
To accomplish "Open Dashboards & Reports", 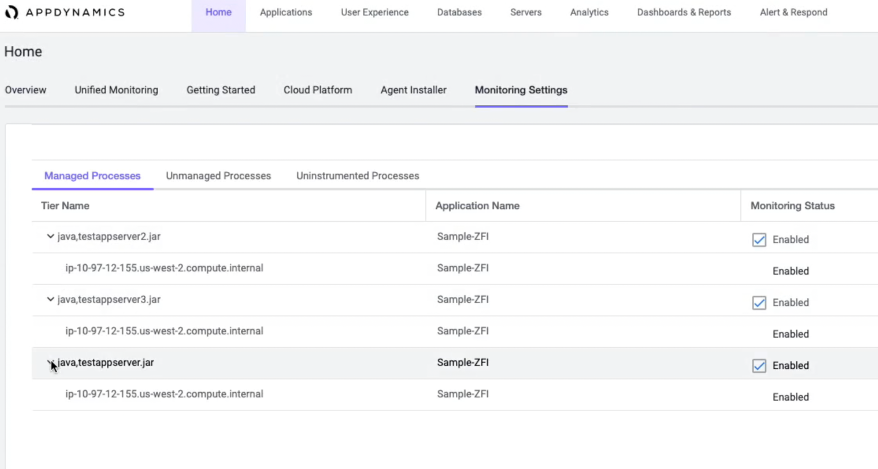I will coord(684,12).
